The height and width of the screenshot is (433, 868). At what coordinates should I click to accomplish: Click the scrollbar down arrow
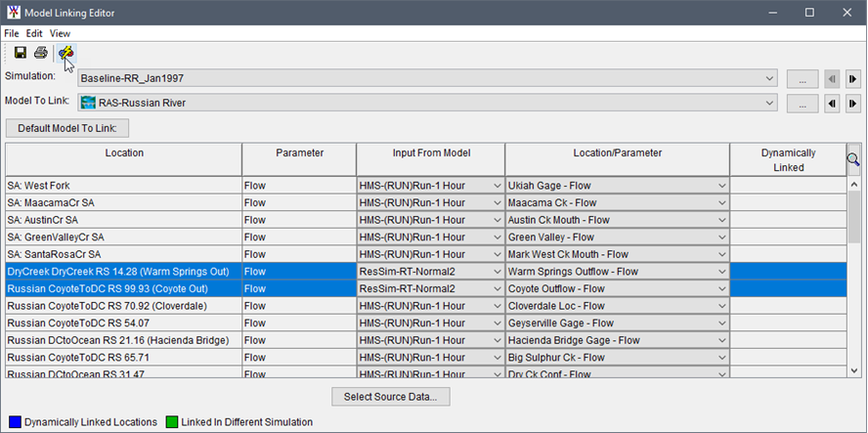tap(853, 370)
